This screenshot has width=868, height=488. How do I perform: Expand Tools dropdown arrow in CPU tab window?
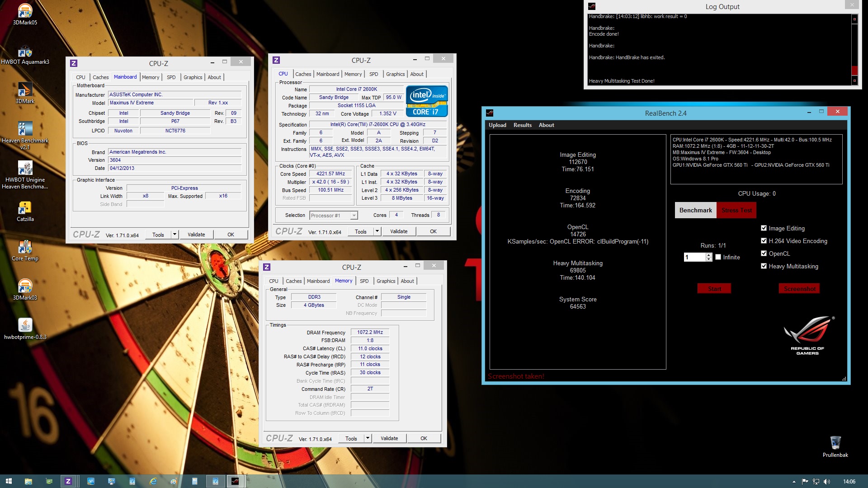(377, 231)
